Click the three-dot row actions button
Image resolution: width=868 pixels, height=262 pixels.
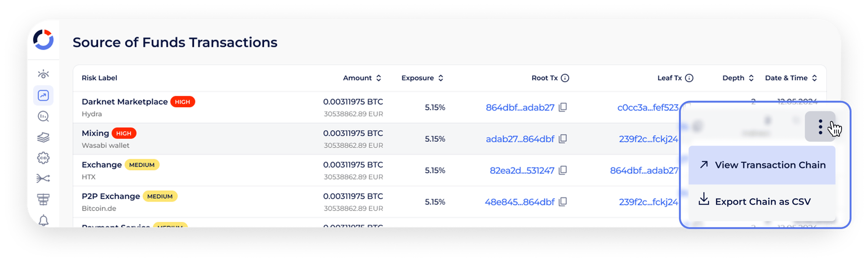820,127
